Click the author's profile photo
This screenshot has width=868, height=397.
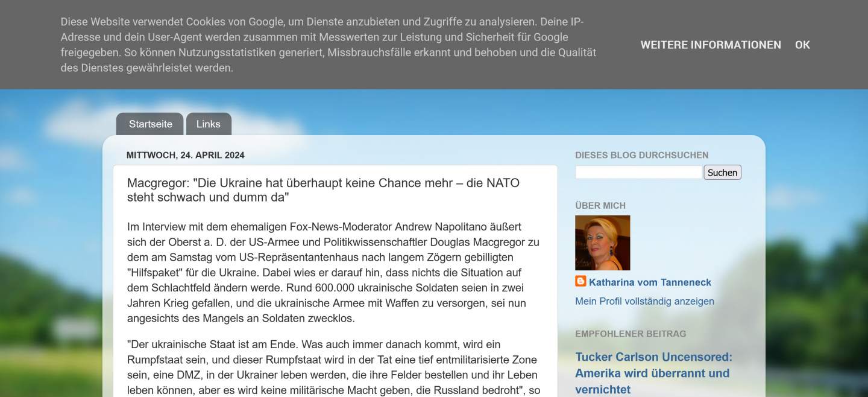602,243
